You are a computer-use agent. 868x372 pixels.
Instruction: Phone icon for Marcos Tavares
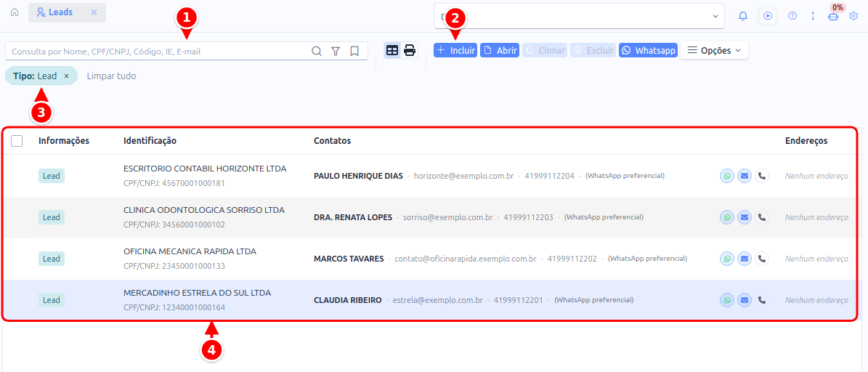click(x=762, y=259)
